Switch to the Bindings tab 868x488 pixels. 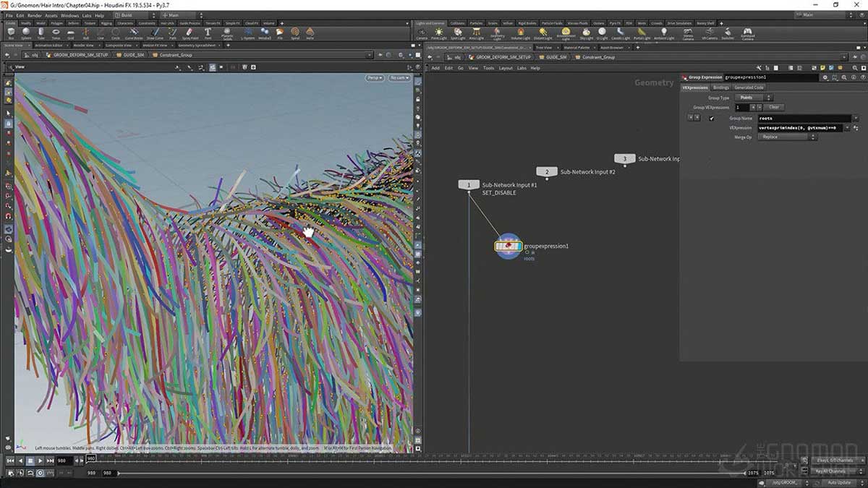click(x=720, y=87)
